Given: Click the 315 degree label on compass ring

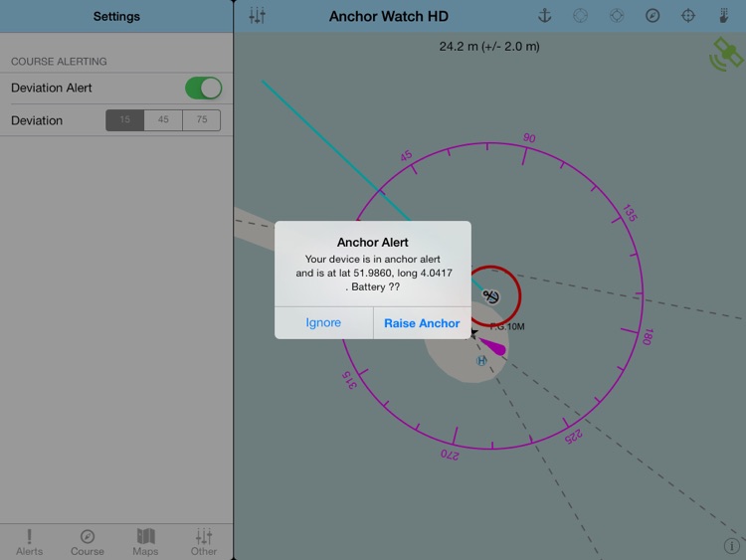Looking at the screenshot, I should [349, 380].
